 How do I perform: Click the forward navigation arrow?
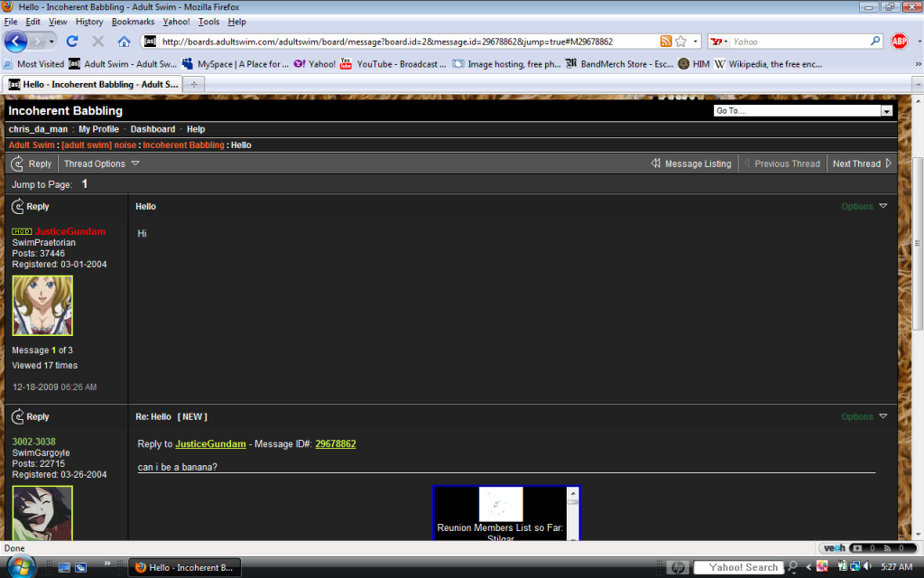click(37, 42)
